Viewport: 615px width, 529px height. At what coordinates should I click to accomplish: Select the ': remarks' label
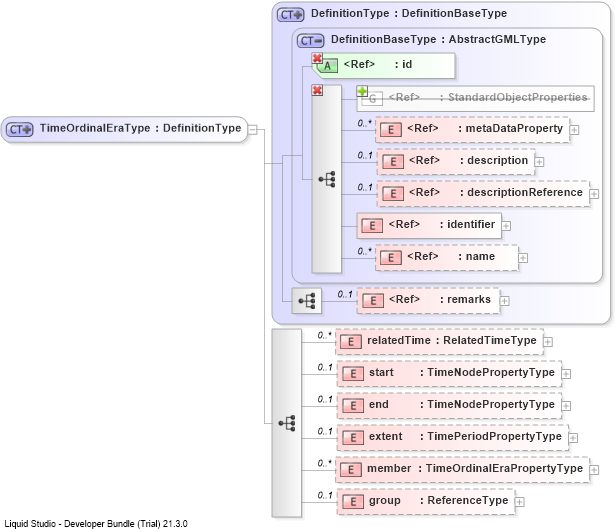[465, 300]
